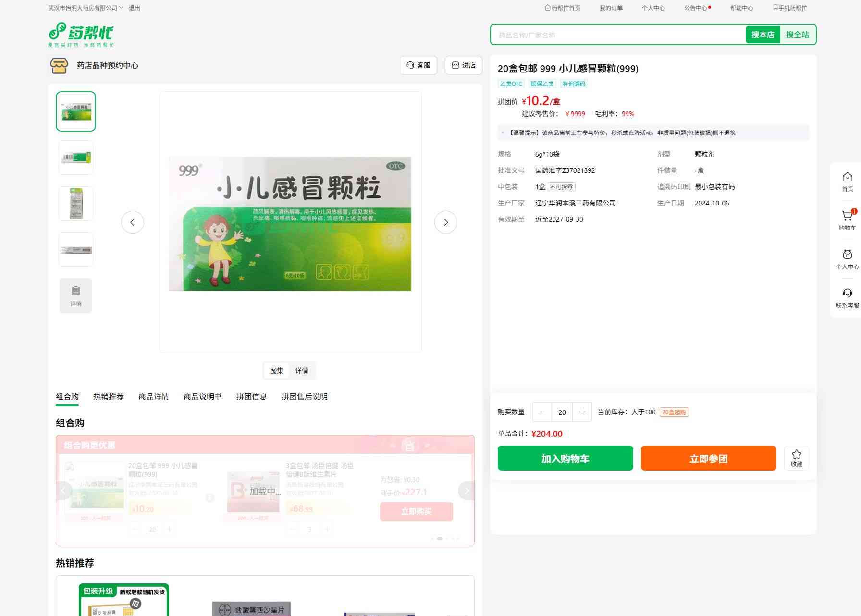Click the green 加入购物车 button

click(x=565, y=459)
